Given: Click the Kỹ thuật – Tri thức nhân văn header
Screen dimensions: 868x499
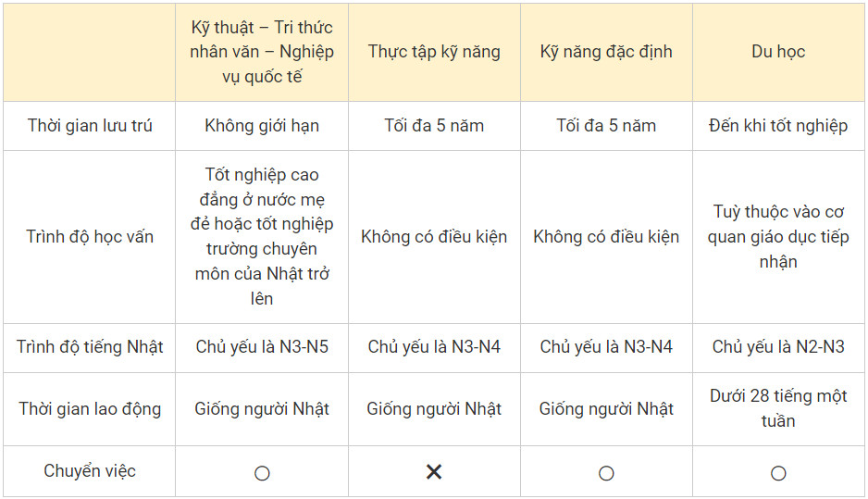Looking at the screenshot, I should (262, 52).
